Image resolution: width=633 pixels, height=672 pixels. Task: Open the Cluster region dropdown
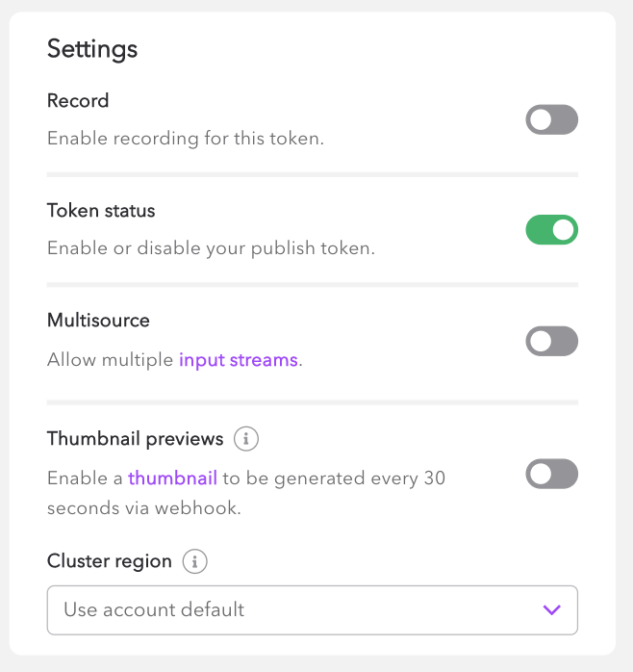[312, 609]
